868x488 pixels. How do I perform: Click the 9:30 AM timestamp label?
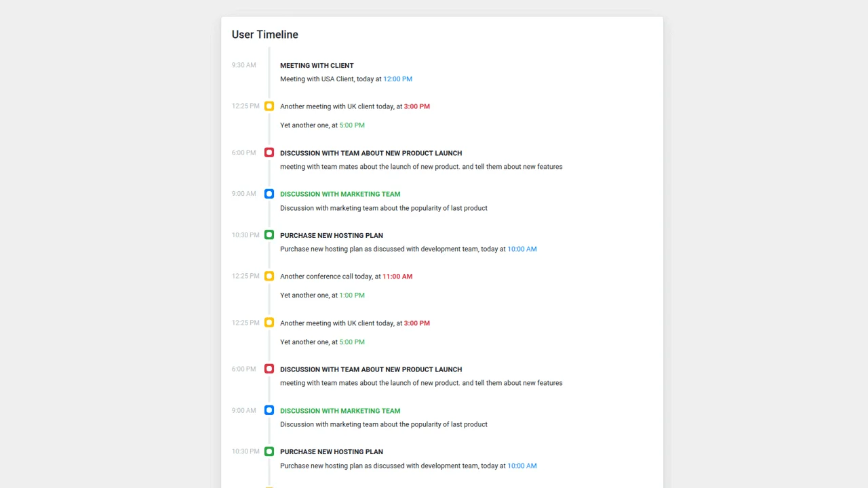click(243, 65)
